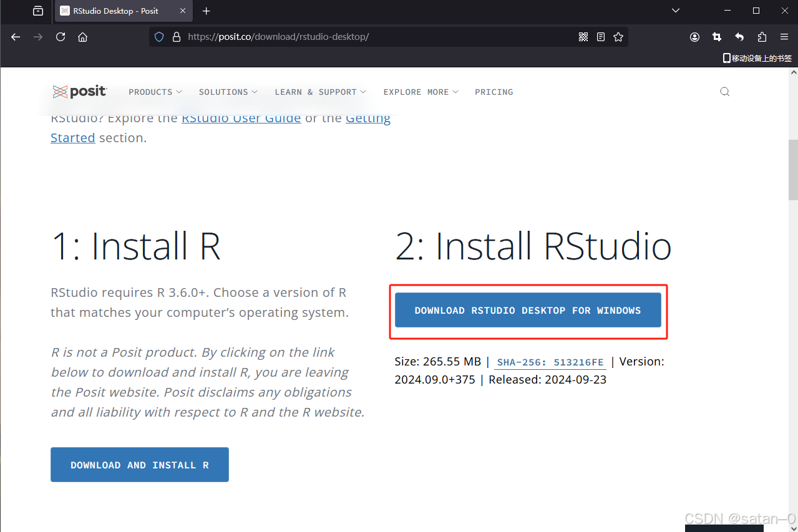Click the "2024.09.0+375" version number
This screenshot has width=798, height=532.
435,380
